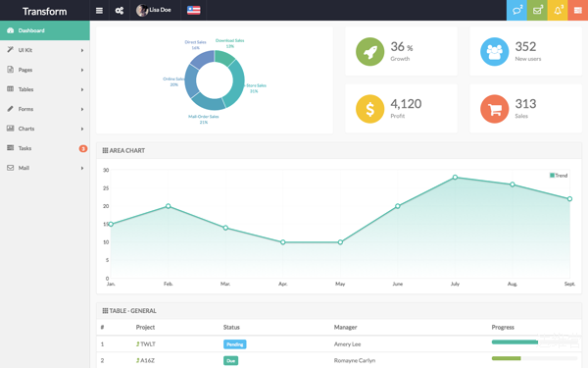Expand the Forms submenu arrow
588x368 pixels.
tap(82, 109)
